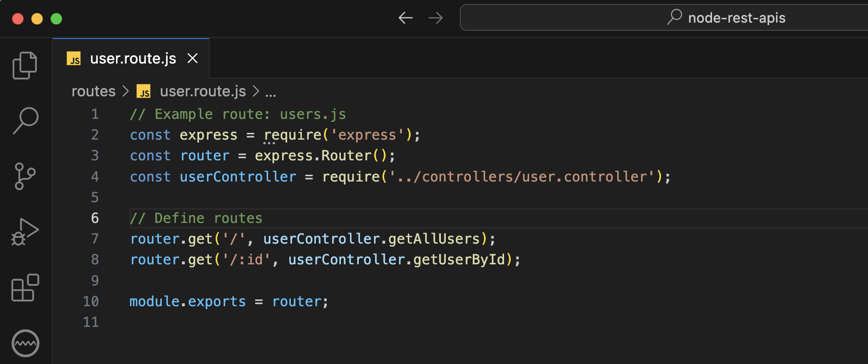The width and height of the screenshot is (868, 364).
Task: Open the Run and Debug view
Action: point(25,232)
